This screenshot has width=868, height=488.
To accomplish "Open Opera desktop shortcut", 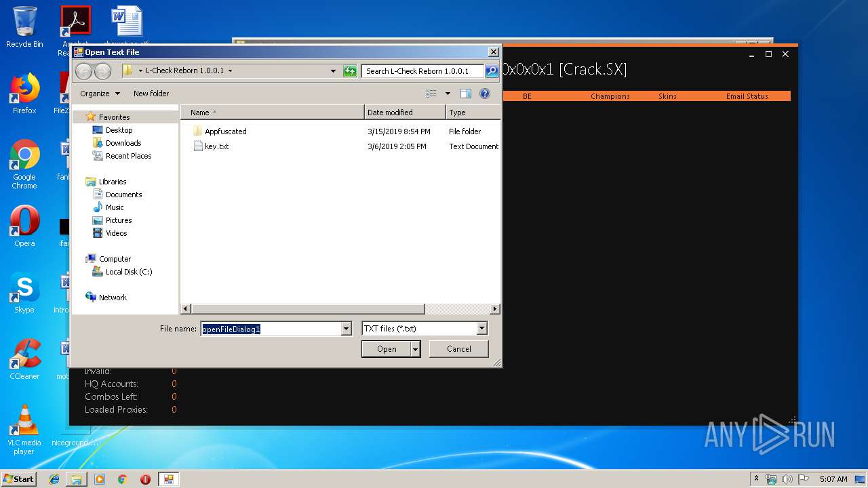I will click(24, 226).
